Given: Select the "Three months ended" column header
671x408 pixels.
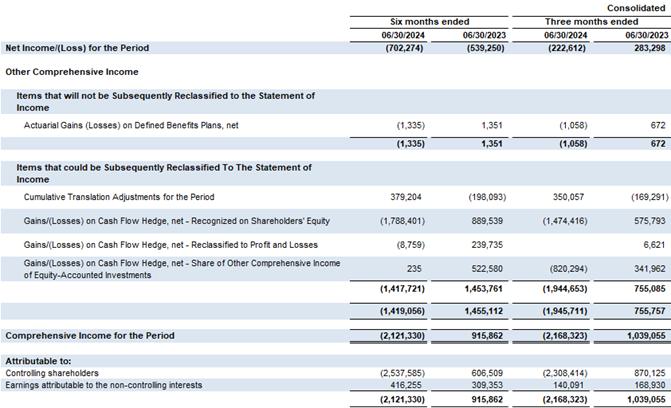Looking at the screenshot, I should [x=591, y=21].
